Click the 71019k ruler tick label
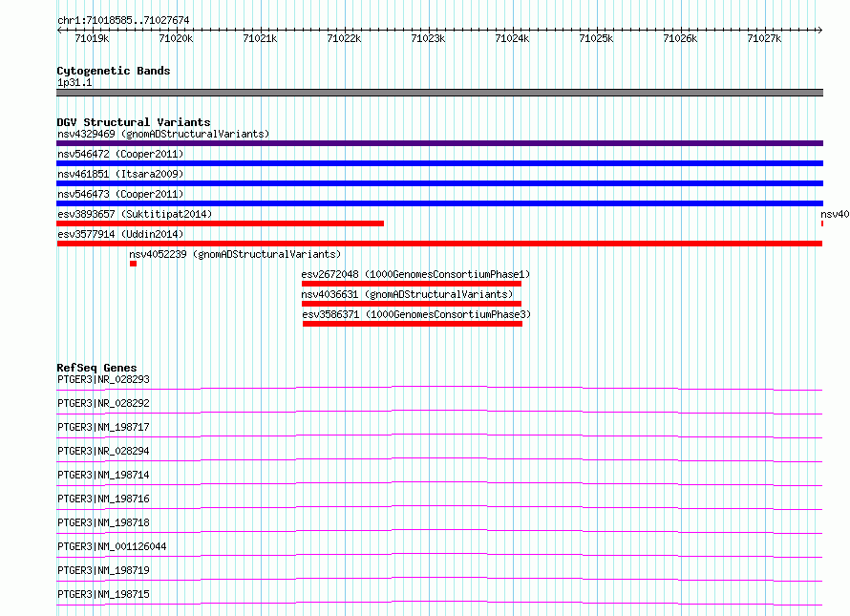The width and height of the screenshot is (850, 616). 92,38
